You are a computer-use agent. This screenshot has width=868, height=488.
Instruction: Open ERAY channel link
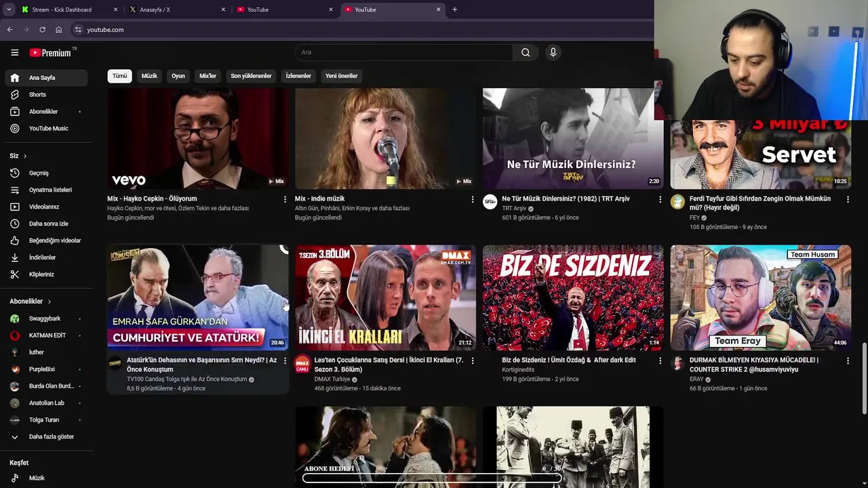tap(696, 380)
